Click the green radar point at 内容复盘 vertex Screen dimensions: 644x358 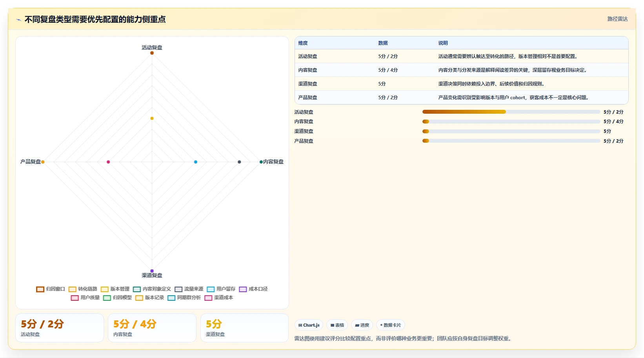pyautogui.click(x=261, y=162)
